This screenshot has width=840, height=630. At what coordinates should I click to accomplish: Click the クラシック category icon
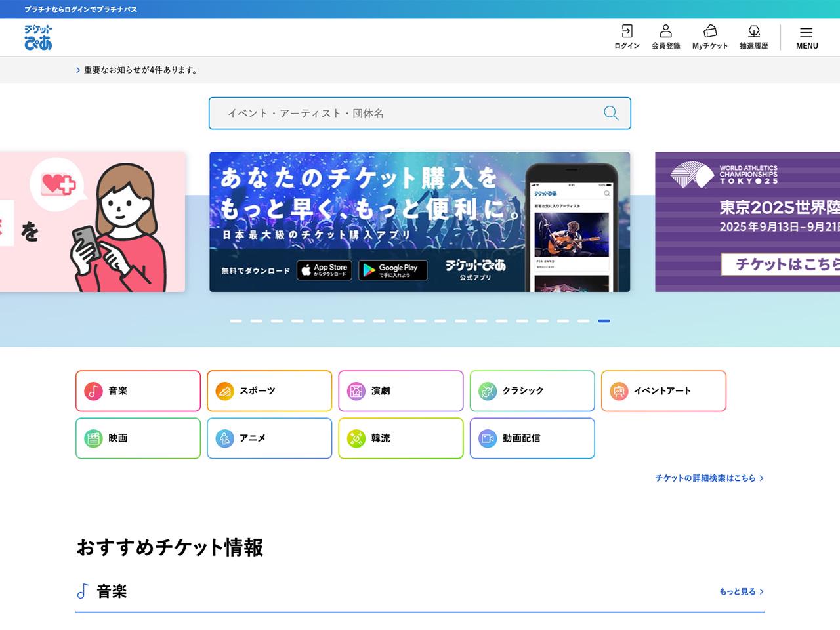click(488, 390)
